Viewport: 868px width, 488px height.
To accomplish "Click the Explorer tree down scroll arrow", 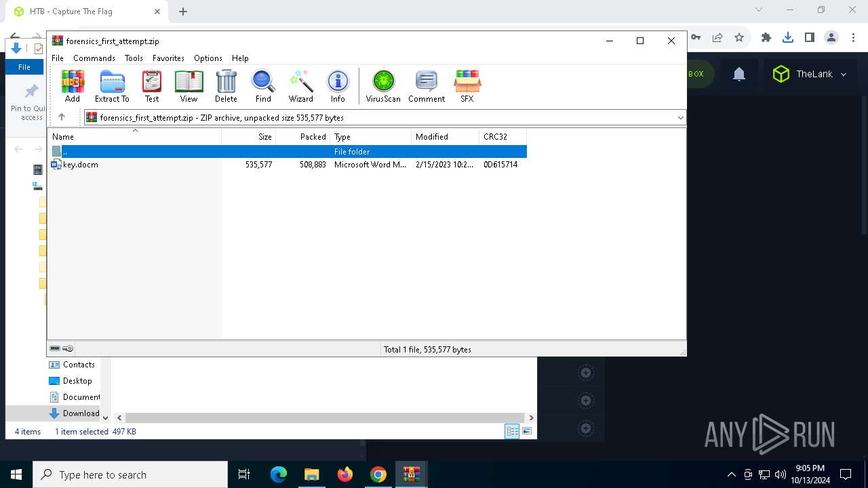I will 105,418.
